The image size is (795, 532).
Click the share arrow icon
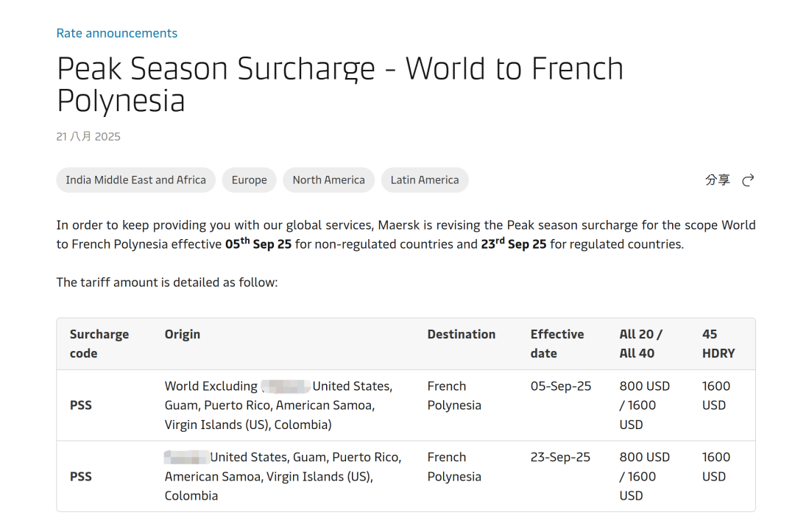point(748,180)
